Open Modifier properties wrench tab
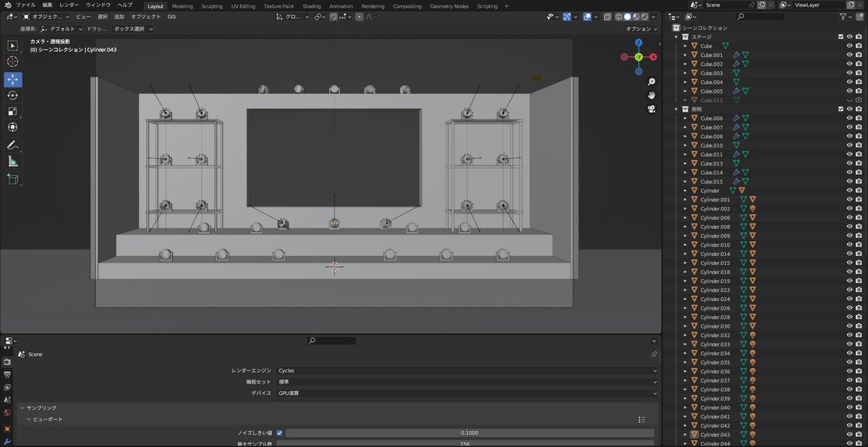The height and width of the screenshot is (447, 868). (7, 440)
